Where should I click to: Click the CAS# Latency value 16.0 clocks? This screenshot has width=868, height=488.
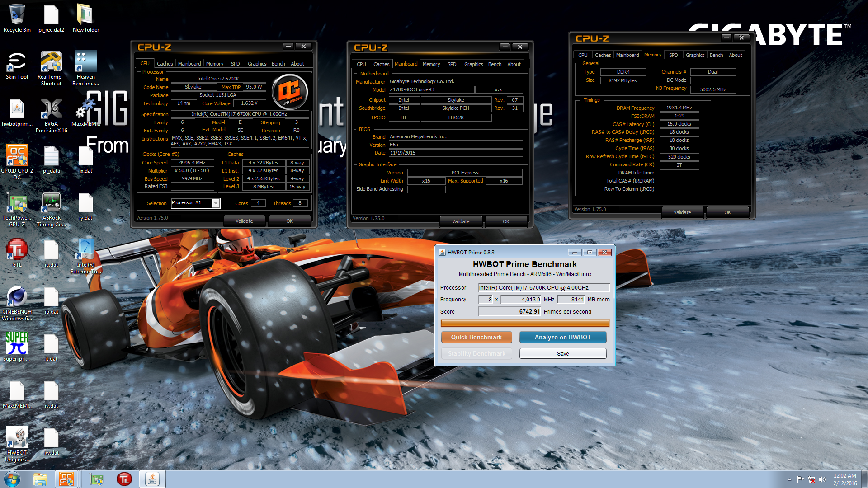[x=679, y=124]
